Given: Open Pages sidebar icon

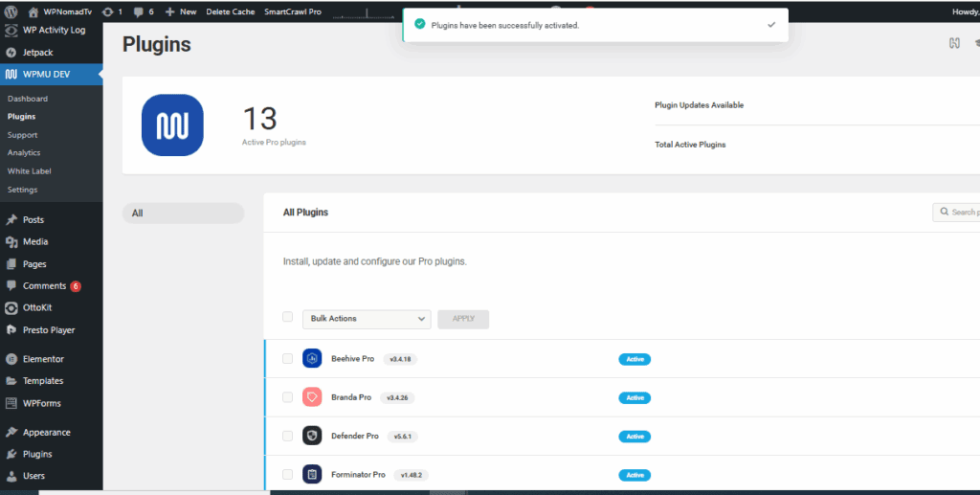Looking at the screenshot, I should (11, 263).
